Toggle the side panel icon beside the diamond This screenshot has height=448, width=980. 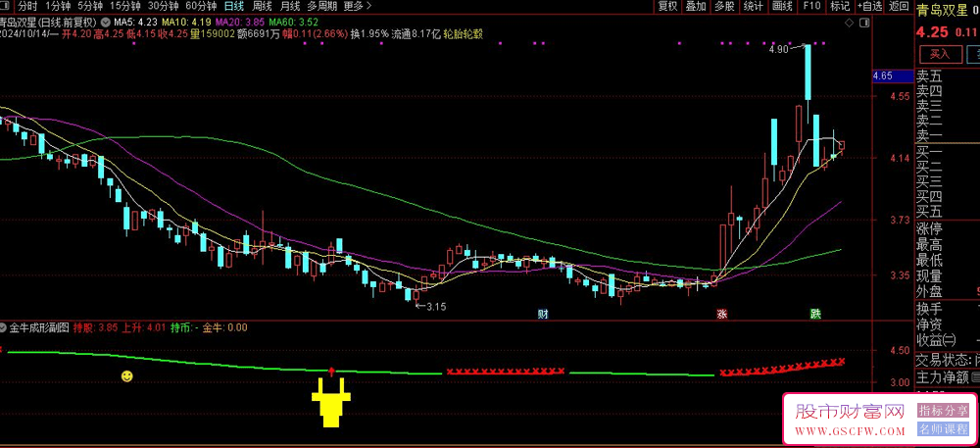pos(865,23)
